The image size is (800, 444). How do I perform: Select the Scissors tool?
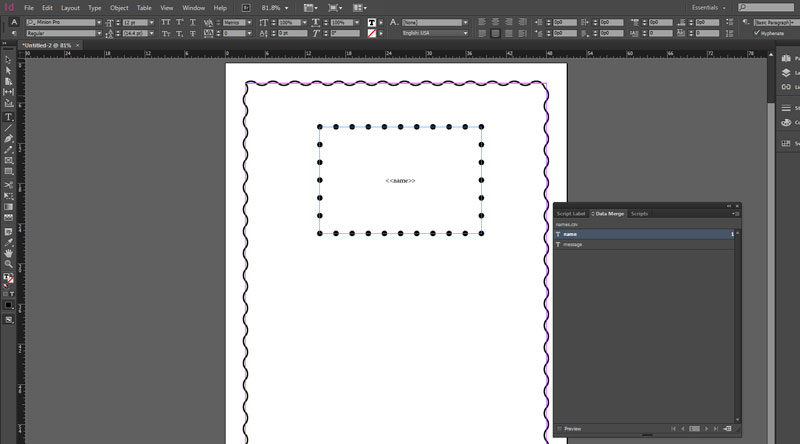coord(8,185)
